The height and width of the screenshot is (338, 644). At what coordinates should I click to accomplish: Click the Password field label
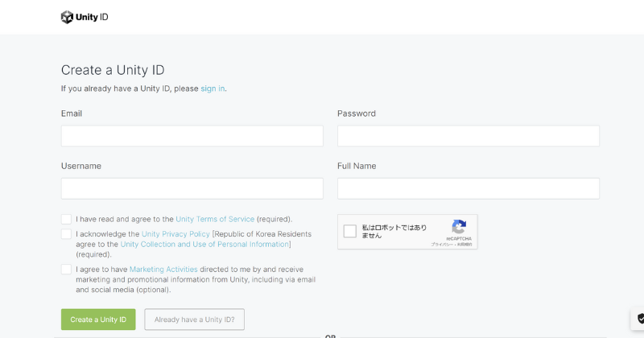[x=357, y=113]
